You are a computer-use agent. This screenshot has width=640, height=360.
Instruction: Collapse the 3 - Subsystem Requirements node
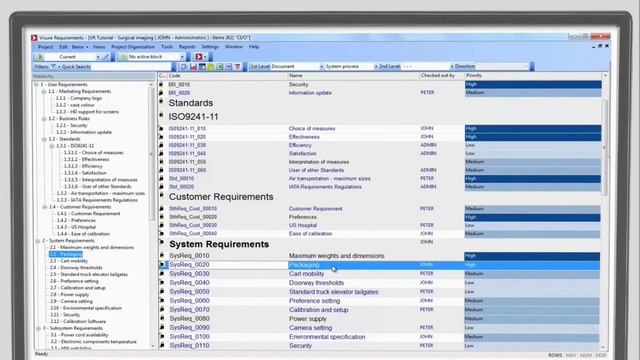click(x=38, y=328)
